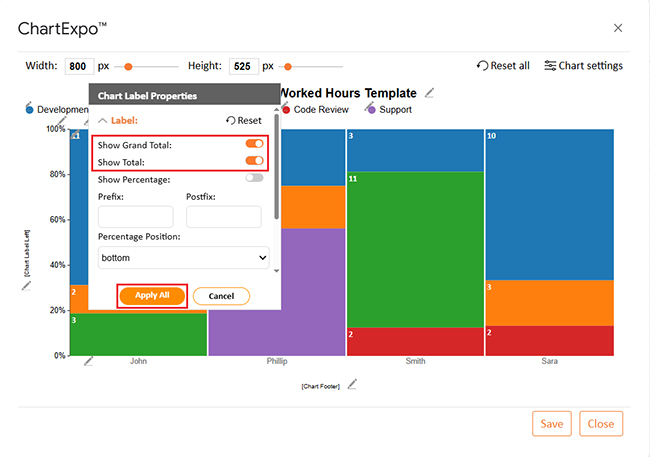Click the Reset all icon

(482, 66)
